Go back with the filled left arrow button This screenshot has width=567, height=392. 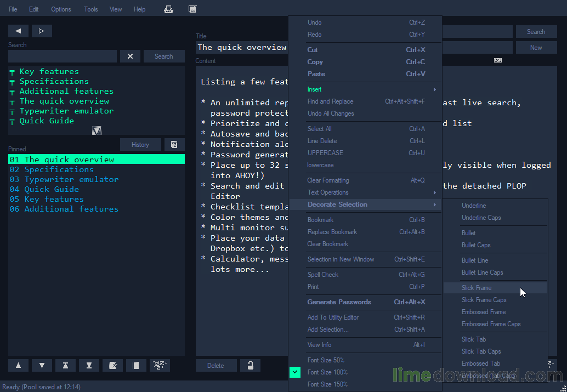[x=18, y=31]
